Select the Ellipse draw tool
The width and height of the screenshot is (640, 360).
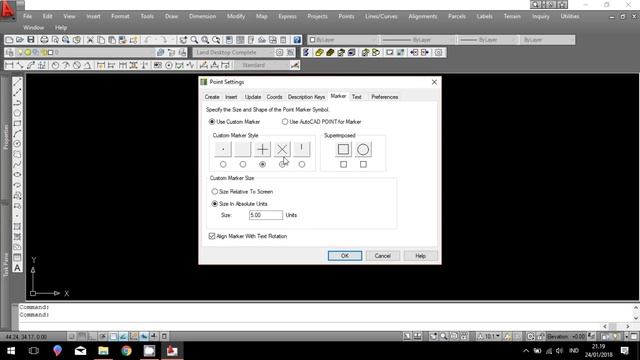(17, 175)
